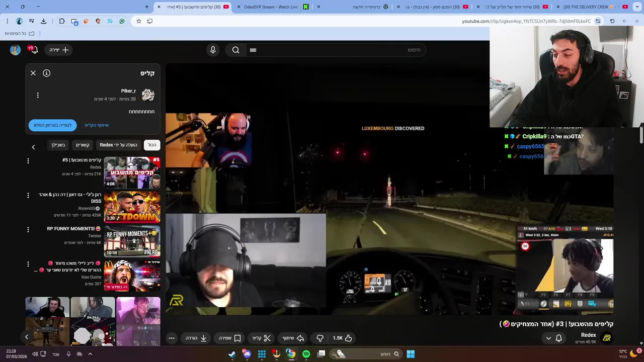
Task: Open the Chrome tab search dropdown
Action: [x=636, y=7]
